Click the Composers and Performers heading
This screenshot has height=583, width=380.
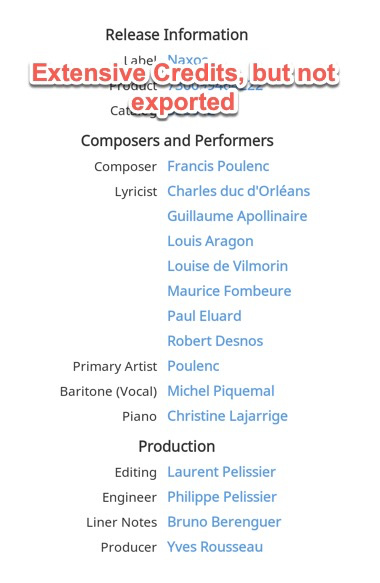pos(177,141)
